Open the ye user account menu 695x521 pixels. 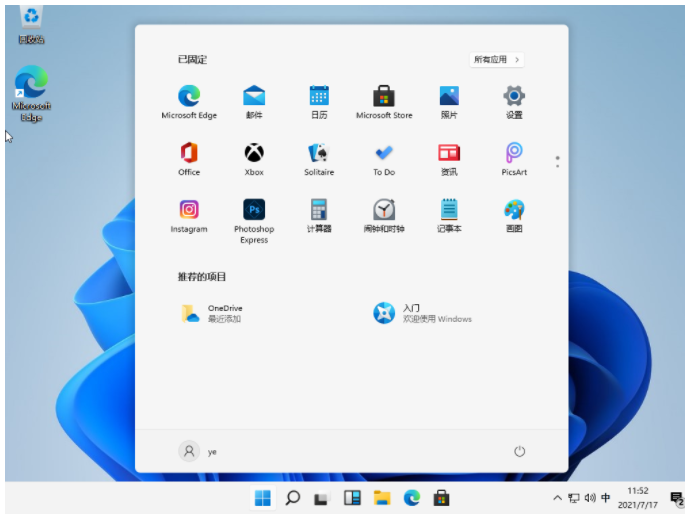(x=198, y=451)
